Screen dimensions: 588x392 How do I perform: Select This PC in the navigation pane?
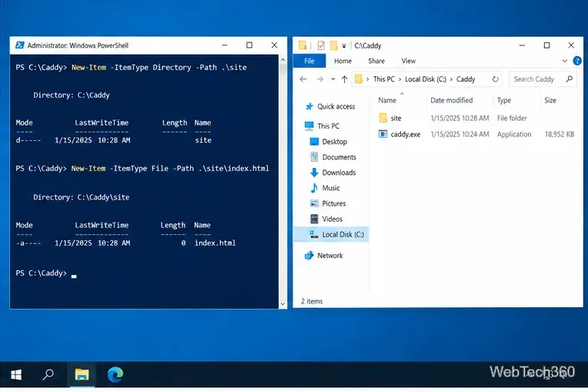click(x=328, y=126)
